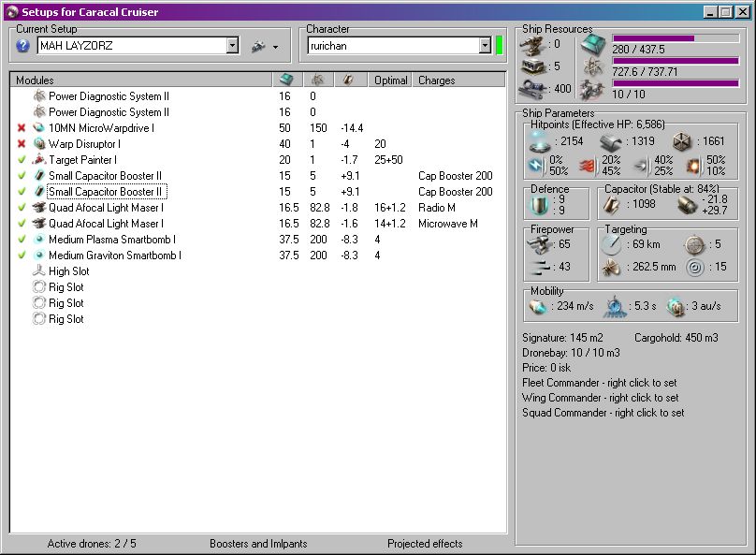Click the Warp Disruptor I module icon

(x=39, y=144)
